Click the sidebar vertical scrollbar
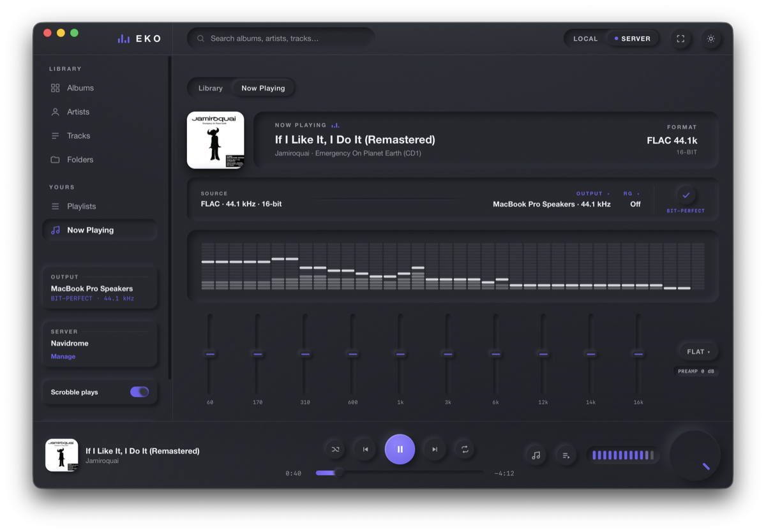 pos(169,217)
